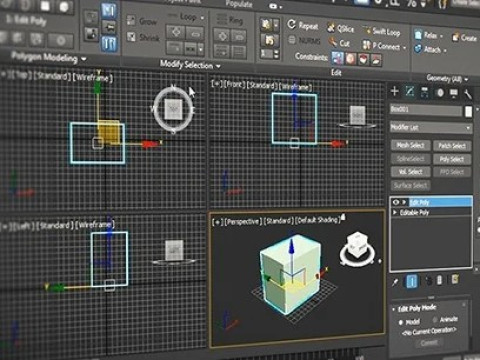Click the Create panel plus icon
The height and width of the screenshot is (360, 480).
coord(395,91)
